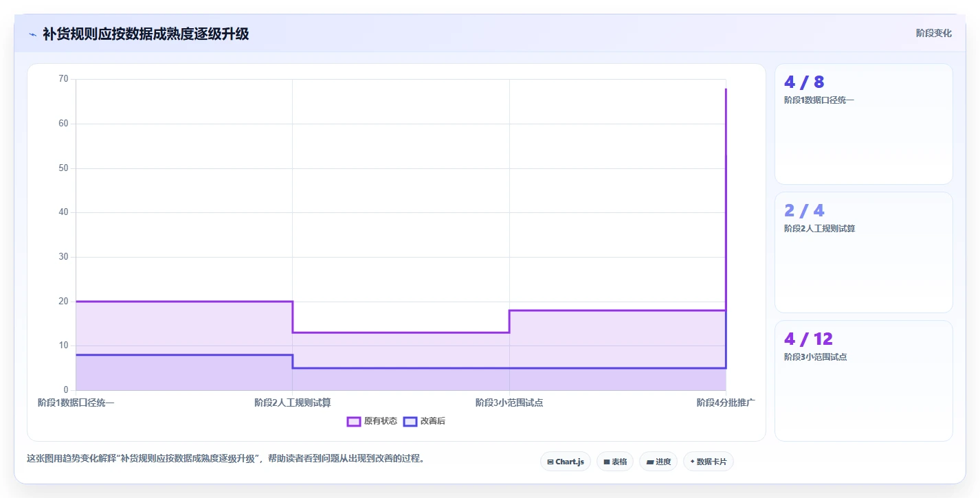
Task: Click x-axis label 阶段3小范围试点
Action: 509,403
